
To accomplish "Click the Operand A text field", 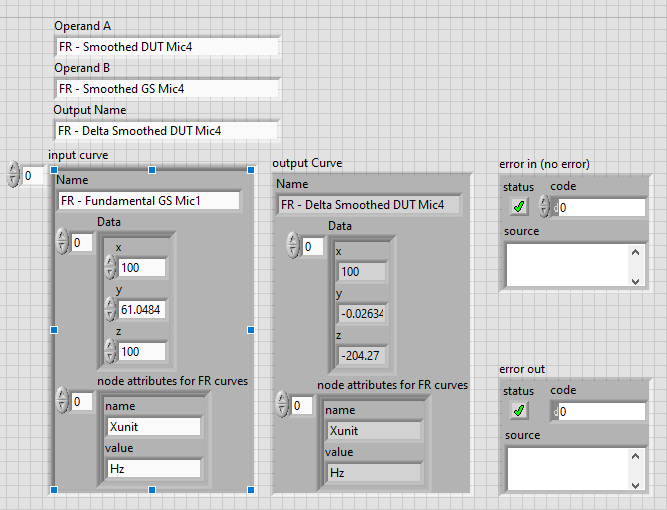I will [166, 47].
